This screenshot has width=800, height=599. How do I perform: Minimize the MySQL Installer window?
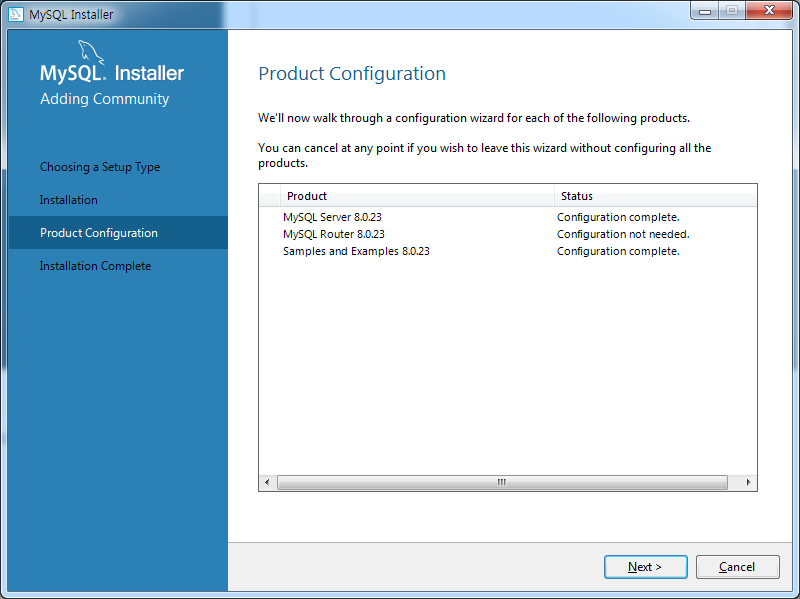point(705,11)
